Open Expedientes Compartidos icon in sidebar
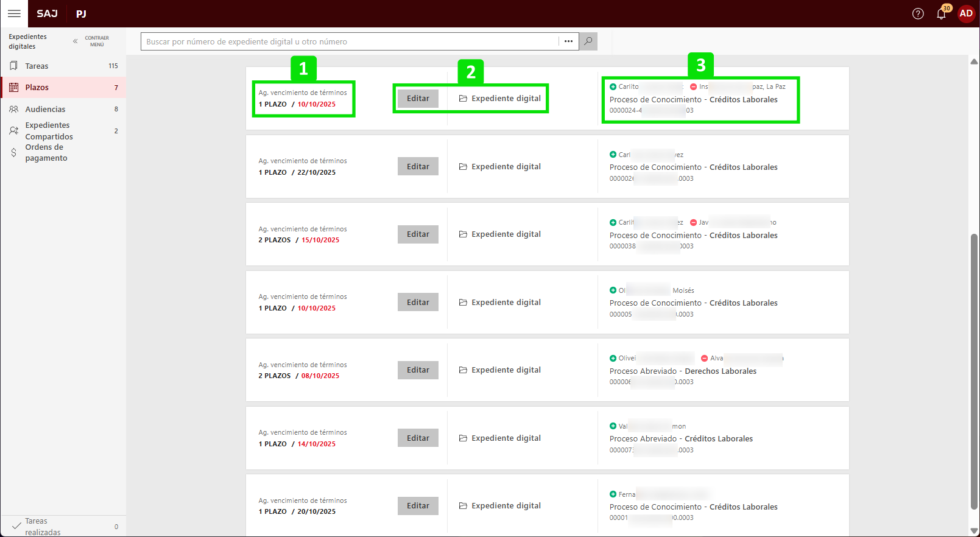The width and height of the screenshot is (980, 537). (x=14, y=131)
